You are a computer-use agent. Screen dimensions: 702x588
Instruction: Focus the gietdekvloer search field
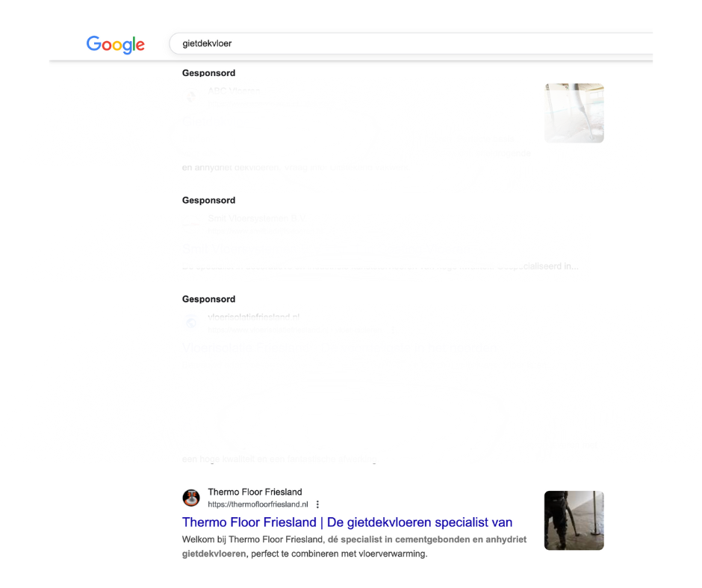coord(411,43)
